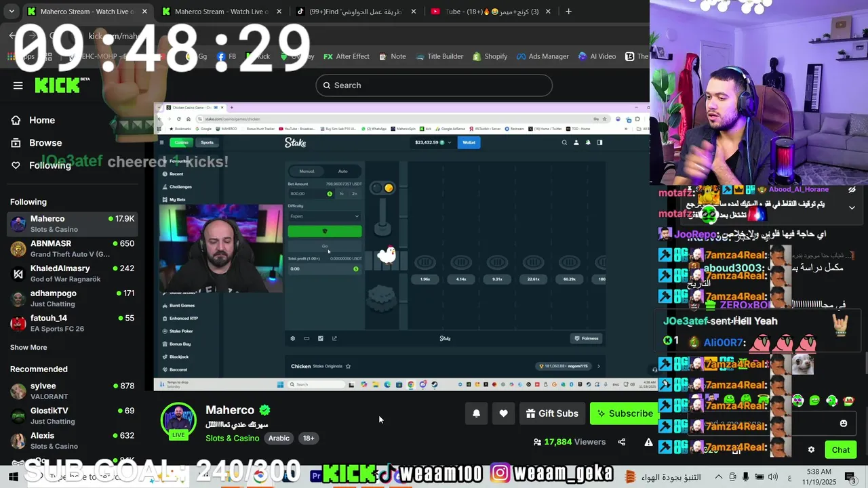Open the AI Video bookmark

pyautogui.click(x=597, y=56)
